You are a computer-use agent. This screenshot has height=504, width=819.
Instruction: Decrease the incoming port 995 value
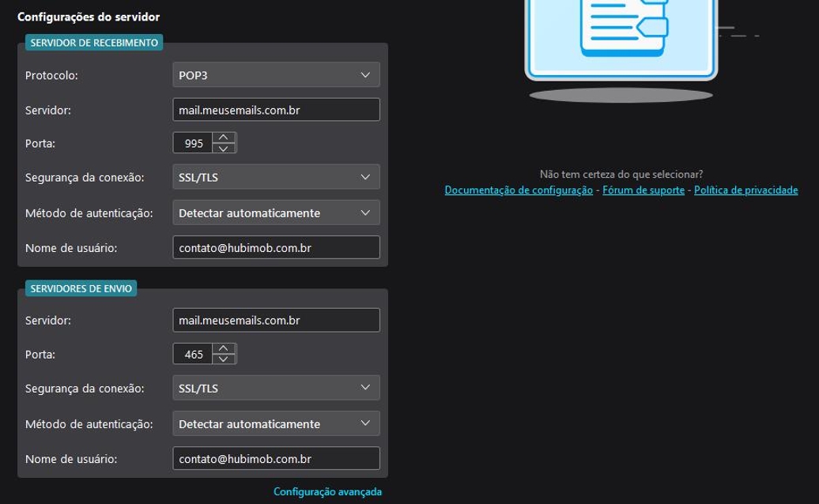point(225,149)
